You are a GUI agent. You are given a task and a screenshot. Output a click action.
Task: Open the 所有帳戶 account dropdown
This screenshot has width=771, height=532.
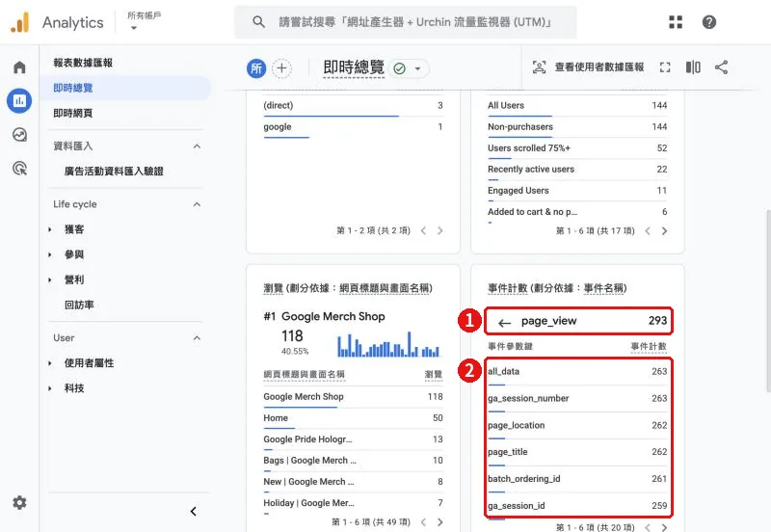tap(144, 21)
